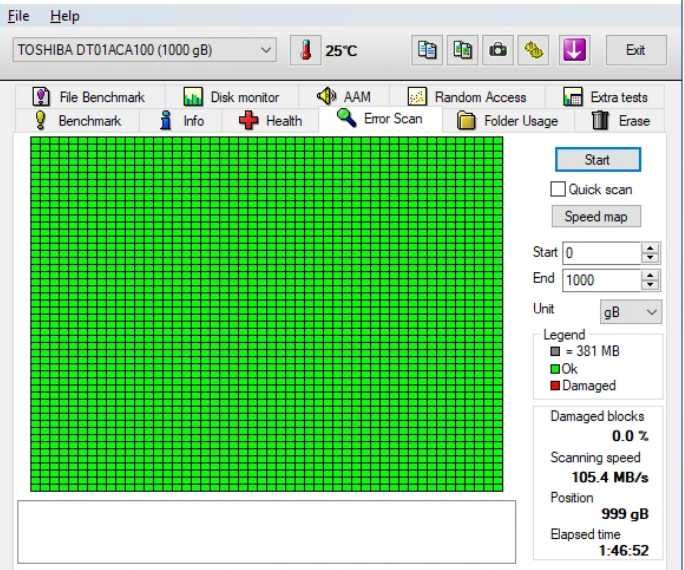The height and width of the screenshot is (570, 684).
Task: Switch to the Extra tests tab
Action: [x=605, y=97]
